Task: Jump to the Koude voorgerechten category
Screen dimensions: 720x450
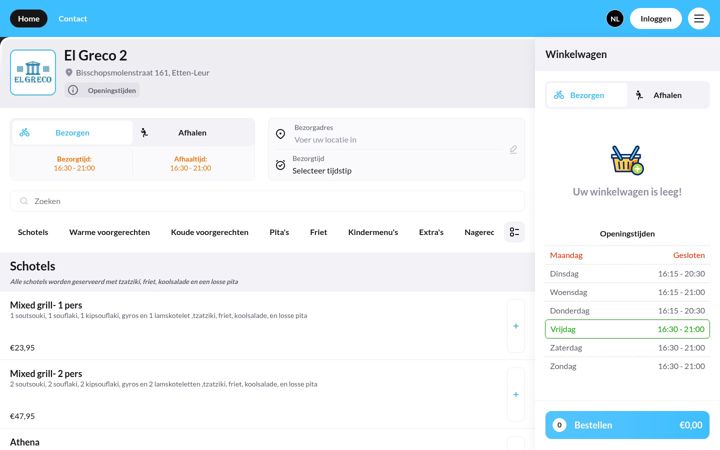Action: click(210, 232)
